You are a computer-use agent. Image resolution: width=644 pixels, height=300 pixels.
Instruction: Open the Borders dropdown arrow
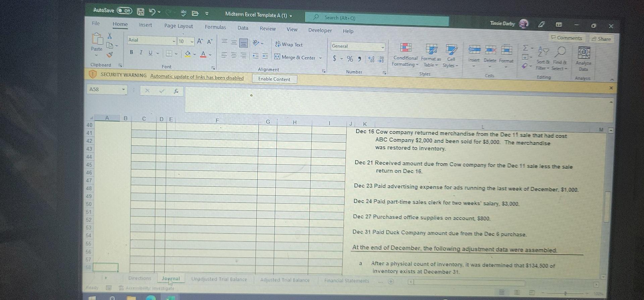[x=176, y=54]
